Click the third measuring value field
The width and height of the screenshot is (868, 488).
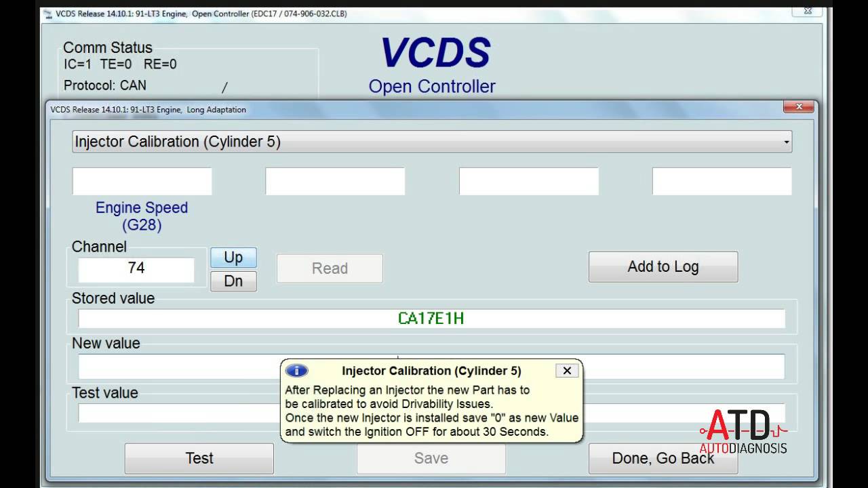click(x=529, y=182)
